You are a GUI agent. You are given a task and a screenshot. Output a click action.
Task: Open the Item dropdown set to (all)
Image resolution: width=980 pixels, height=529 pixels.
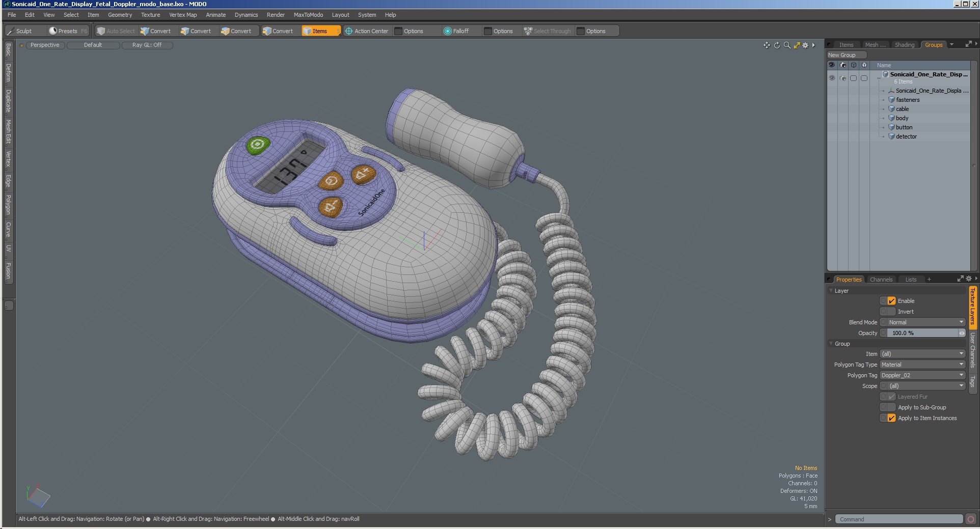pos(922,354)
